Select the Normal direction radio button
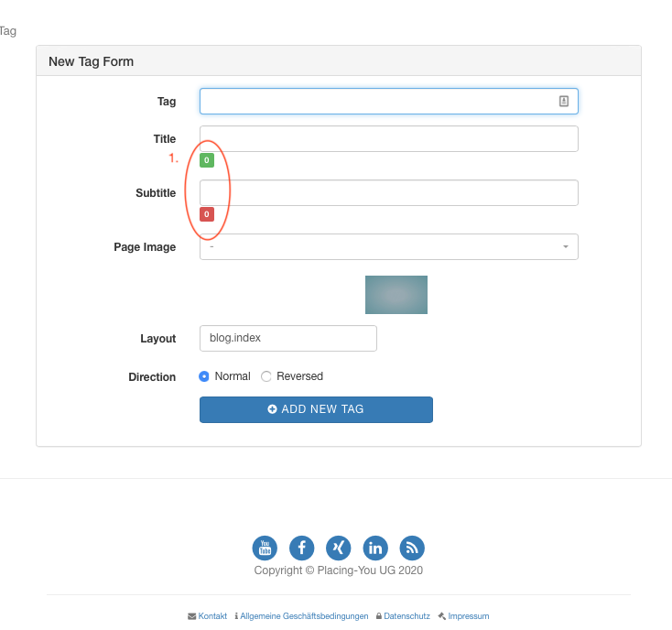672x630 pixels. (x=205, y=376)
